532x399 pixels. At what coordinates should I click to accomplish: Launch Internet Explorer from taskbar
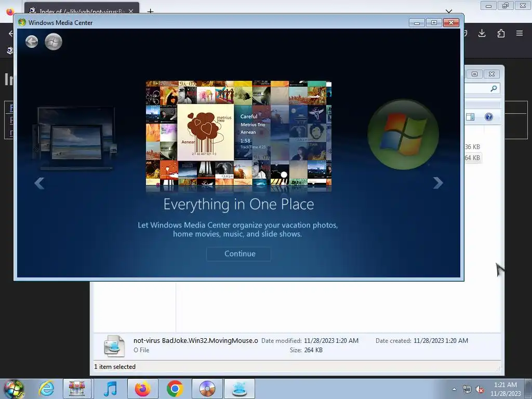click(46, 389)
